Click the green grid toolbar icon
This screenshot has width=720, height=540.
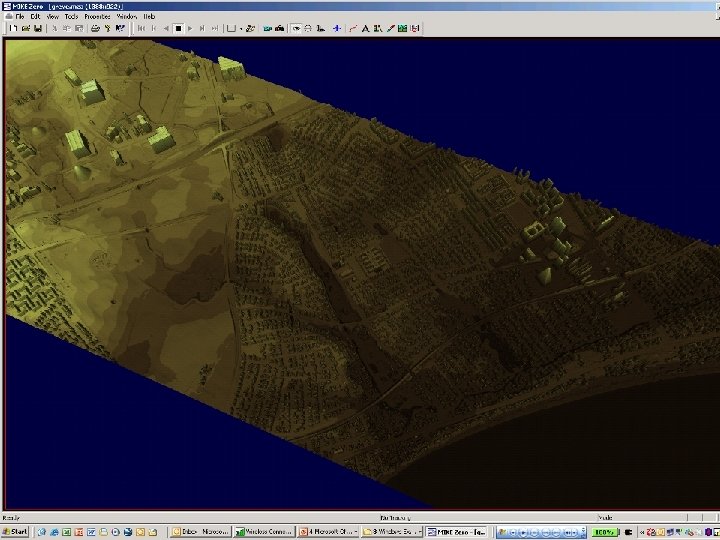(402, 29)
